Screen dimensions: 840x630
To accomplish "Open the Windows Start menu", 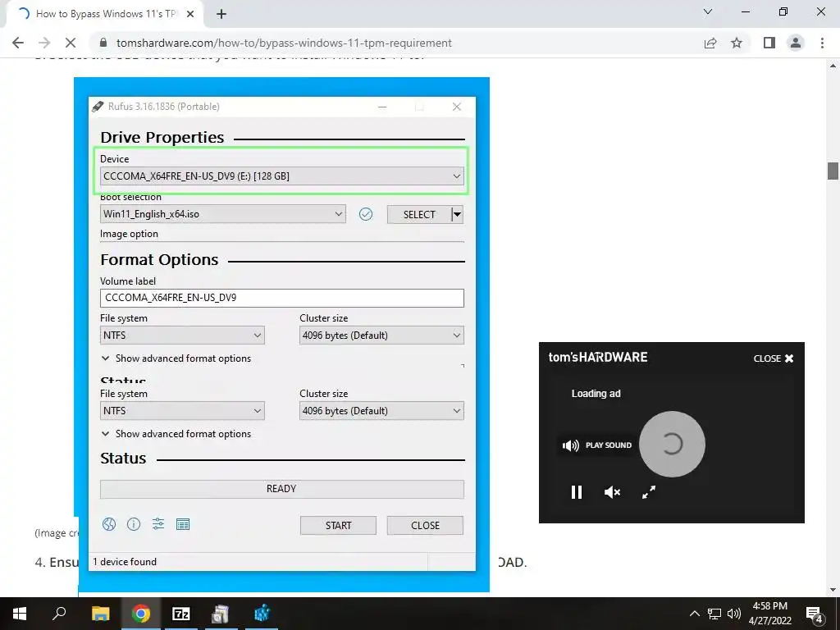I will pyautogui.click(x=20, y=614).
